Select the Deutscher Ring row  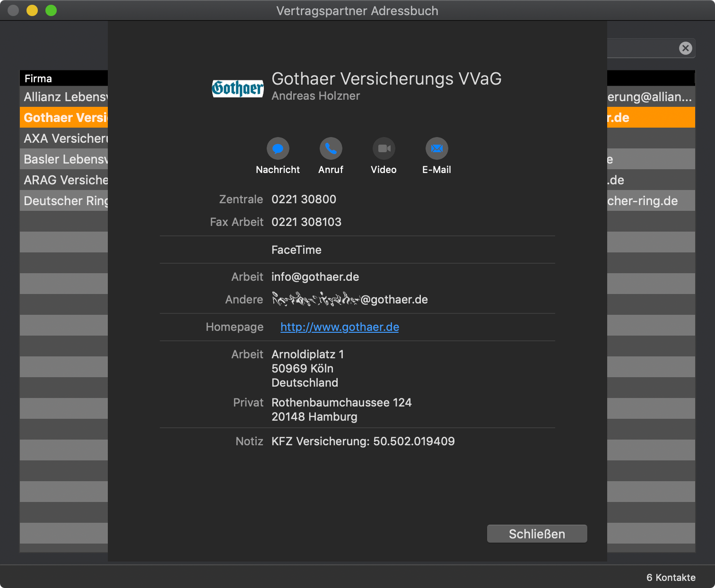[x=64, y=200]
